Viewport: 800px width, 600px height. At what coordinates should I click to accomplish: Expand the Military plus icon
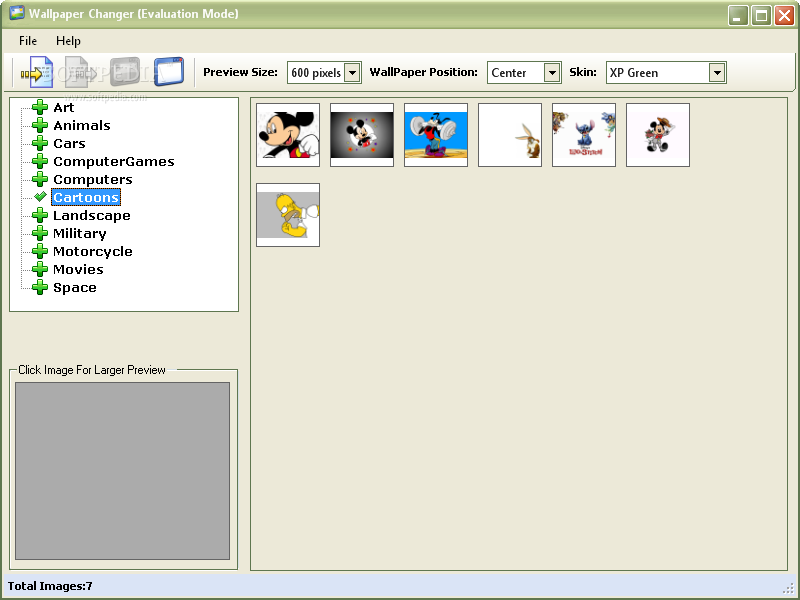click(40, 233)
